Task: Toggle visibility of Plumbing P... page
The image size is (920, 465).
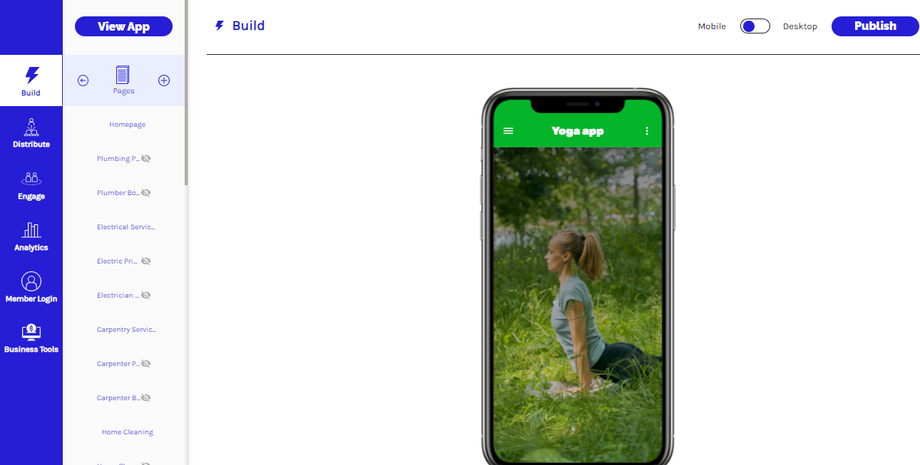Action: [x=146, y=158]
